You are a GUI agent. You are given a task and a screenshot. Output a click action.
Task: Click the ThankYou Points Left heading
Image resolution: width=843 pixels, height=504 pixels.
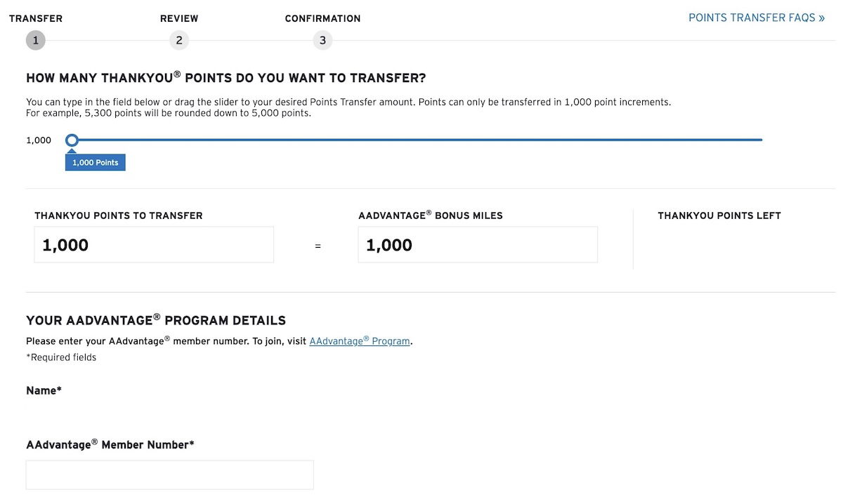(x=719, y=215)
